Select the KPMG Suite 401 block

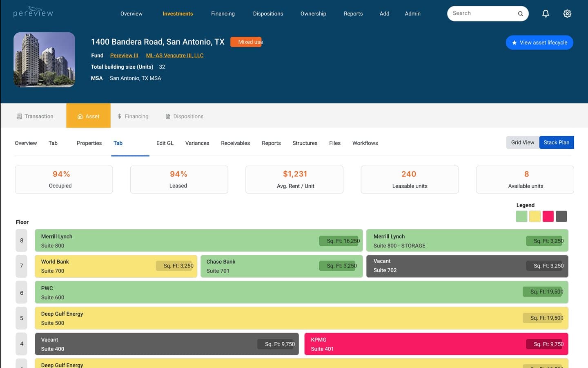(436, 344)
